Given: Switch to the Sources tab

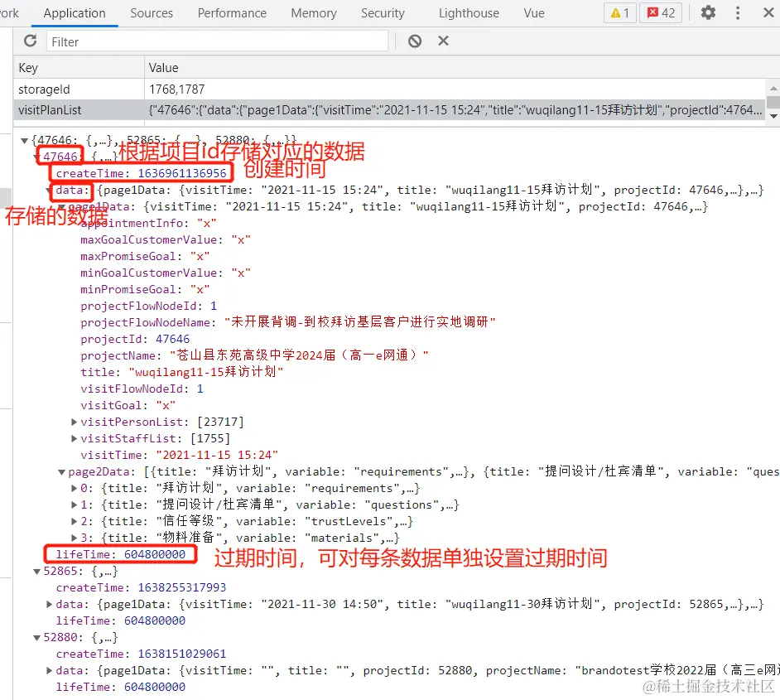Looking at the screenshot, I should click(152, 13).
